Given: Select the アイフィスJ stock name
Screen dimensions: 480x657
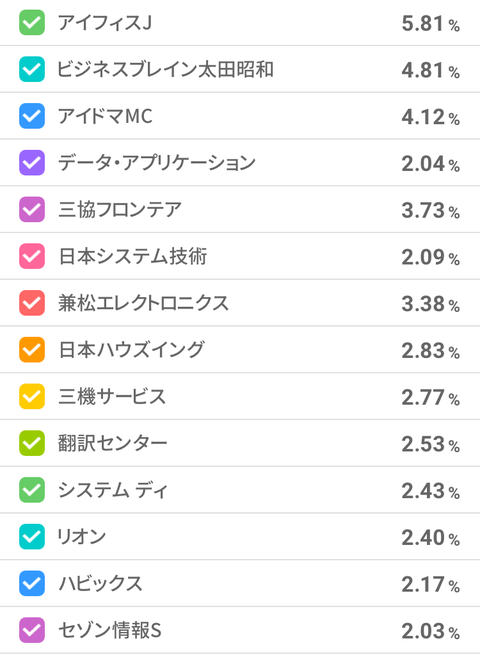Looking at the screenshot, I should click(105, 23).
